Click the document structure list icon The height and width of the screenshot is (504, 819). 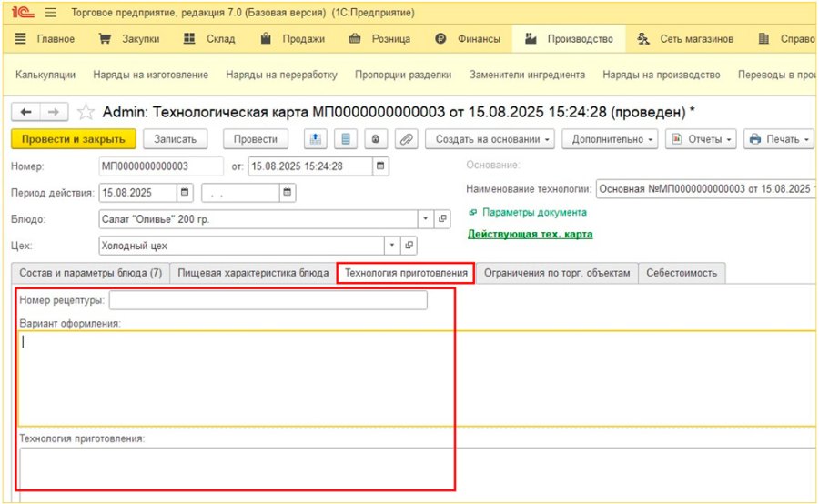tap(345, 139)
